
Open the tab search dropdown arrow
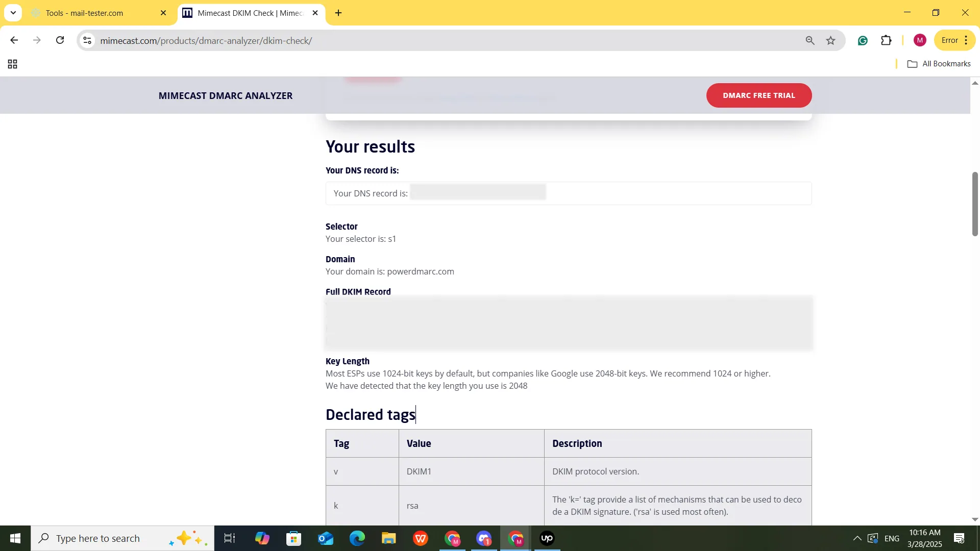[13, 13]
